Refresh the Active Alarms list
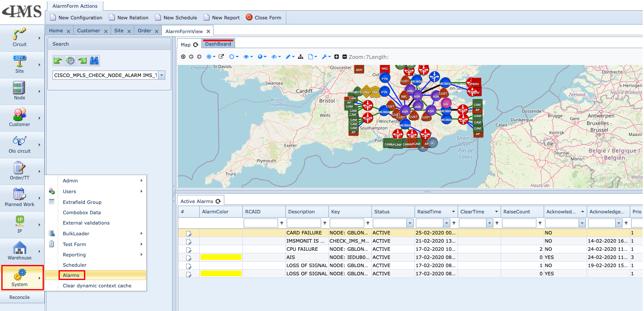Viewport: 644px width, 311px height. 218,201
